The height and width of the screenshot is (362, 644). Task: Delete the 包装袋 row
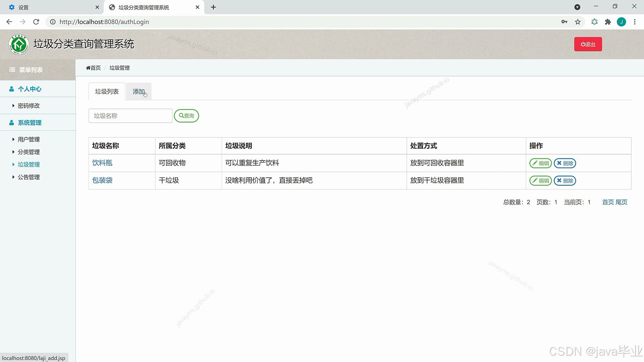pyautogui.click(x=565, y=181)
